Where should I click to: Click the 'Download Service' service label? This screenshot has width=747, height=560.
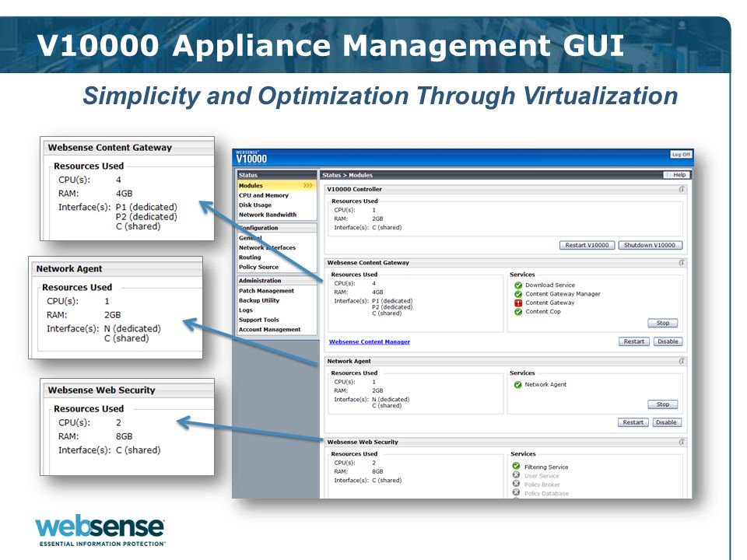[550, 285]
